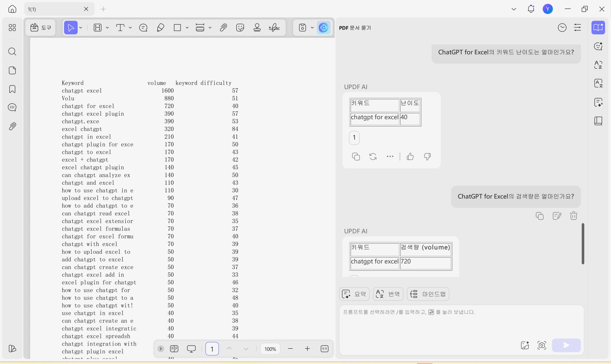Expand the Text tool dropdown arrow
611x364 pixels.
click(130, 28)
